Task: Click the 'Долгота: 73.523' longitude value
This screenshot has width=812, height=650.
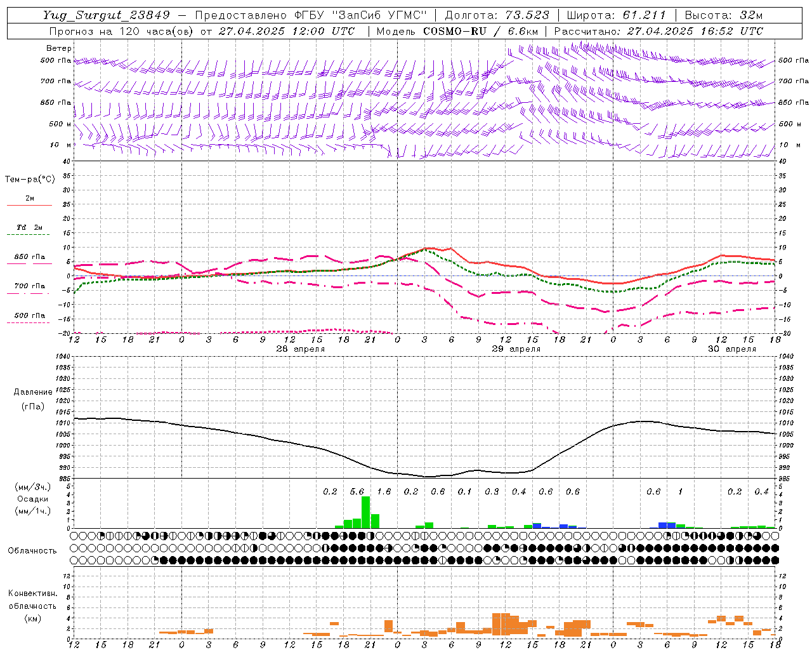Action: click(497, 15)
